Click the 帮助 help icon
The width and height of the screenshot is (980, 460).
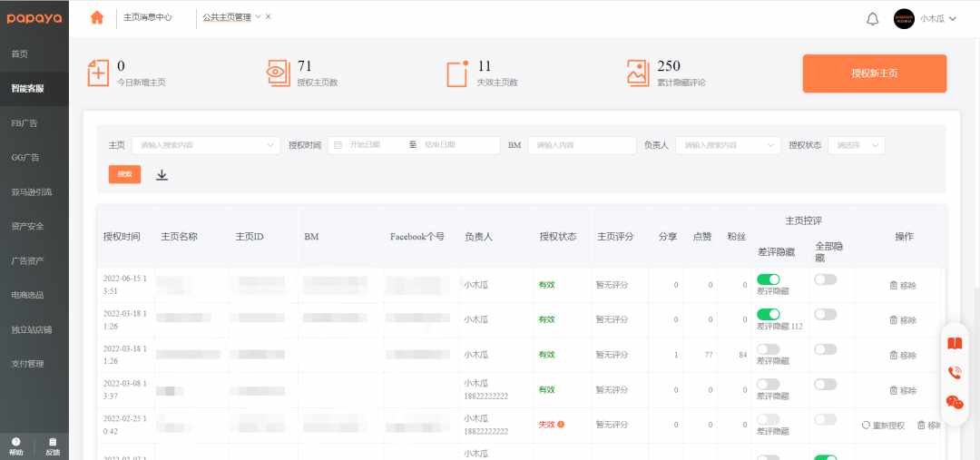[x=16, y=446]
